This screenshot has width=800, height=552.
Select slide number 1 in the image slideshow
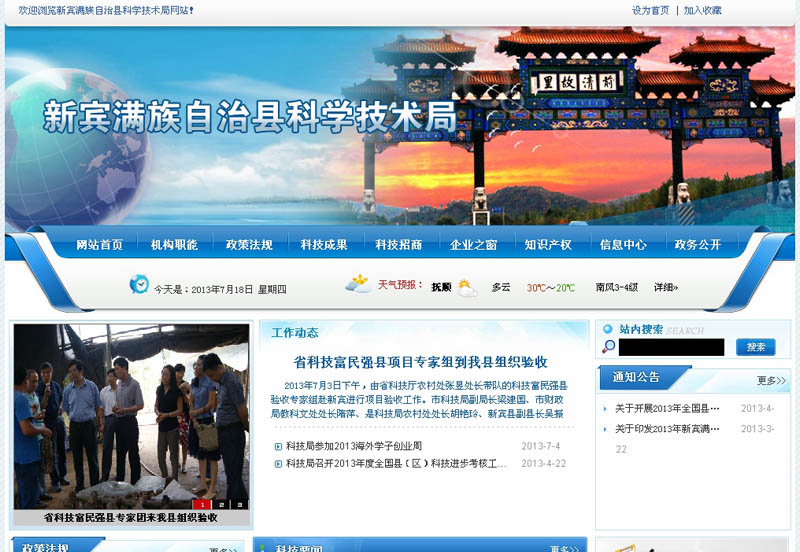[203, 505]
